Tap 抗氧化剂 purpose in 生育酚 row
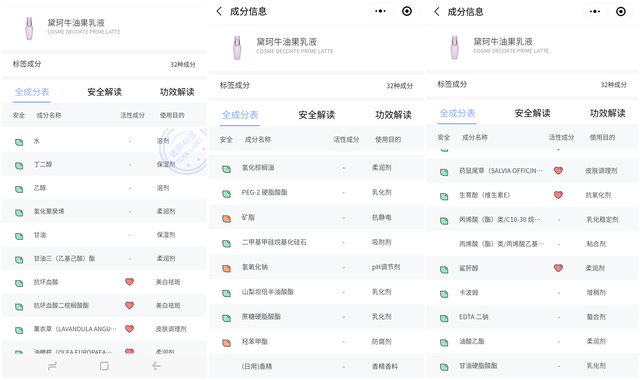Viewport: 640px width, 380px height. pos(598,195)
